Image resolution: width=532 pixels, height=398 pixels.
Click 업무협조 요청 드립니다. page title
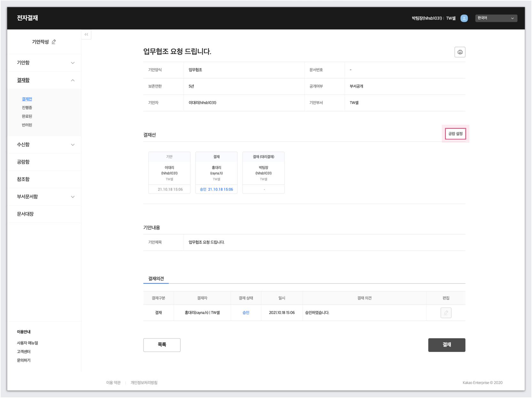[x=177, y=52]
